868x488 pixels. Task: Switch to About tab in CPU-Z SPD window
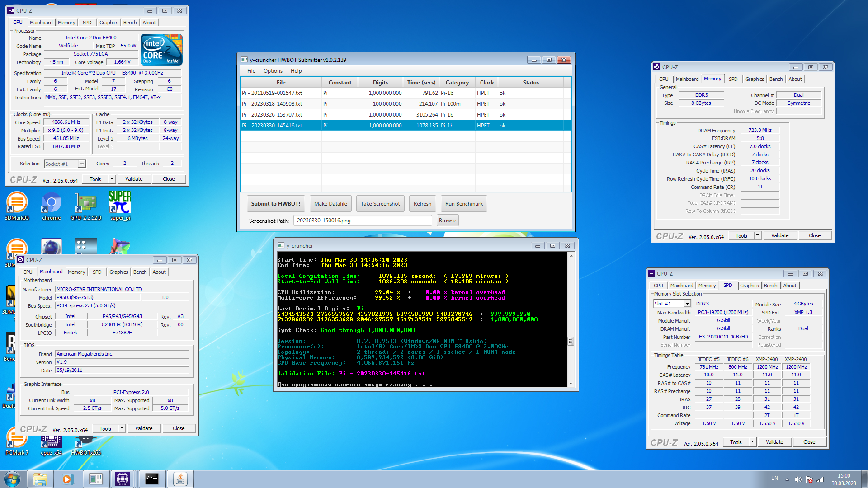pos(790,286)
